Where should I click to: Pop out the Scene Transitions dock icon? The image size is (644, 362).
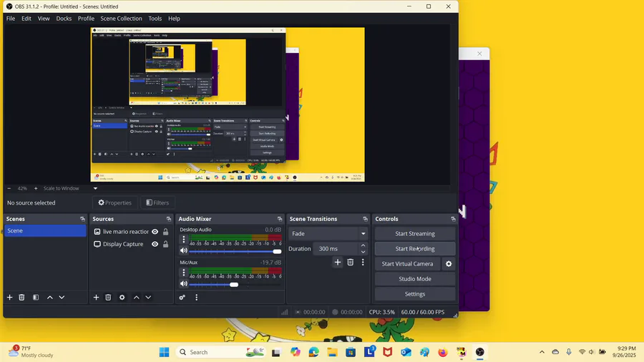pyautogui.click(x=365, y=219)
